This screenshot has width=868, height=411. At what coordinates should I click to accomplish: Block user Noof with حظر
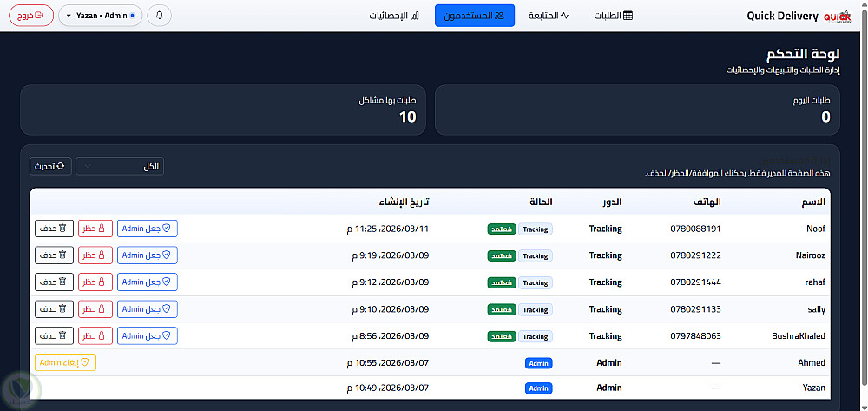coord(95,229)
